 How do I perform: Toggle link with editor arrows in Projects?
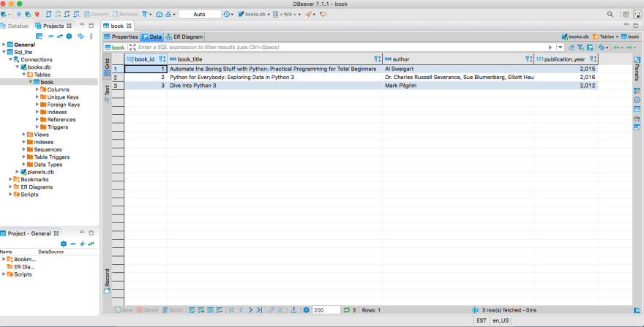pos(60,36)
